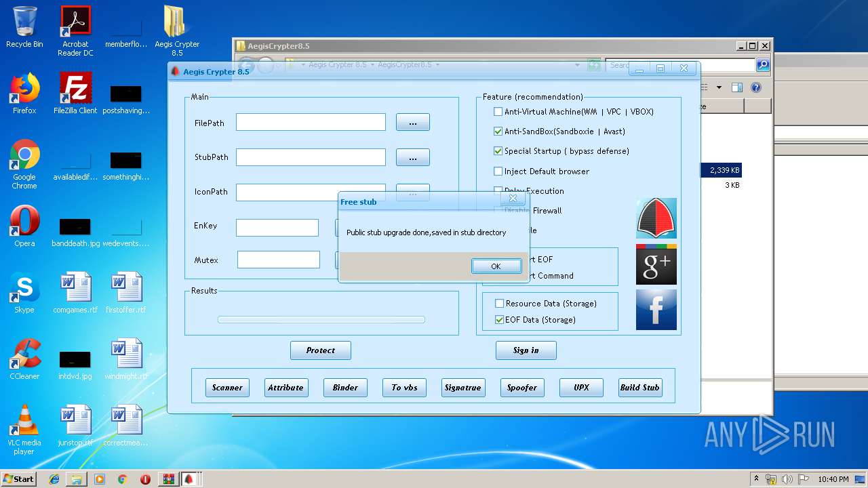Viewport: 868px width, 488px height.
Task: Click the Explorer window search magnifier icon
Action: 763,65
